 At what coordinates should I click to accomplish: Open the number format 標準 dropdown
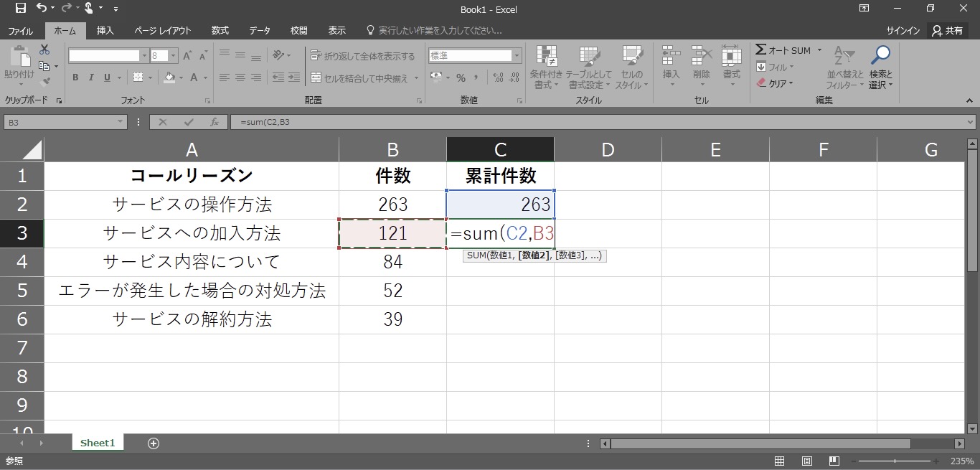[x=517, y=55]
